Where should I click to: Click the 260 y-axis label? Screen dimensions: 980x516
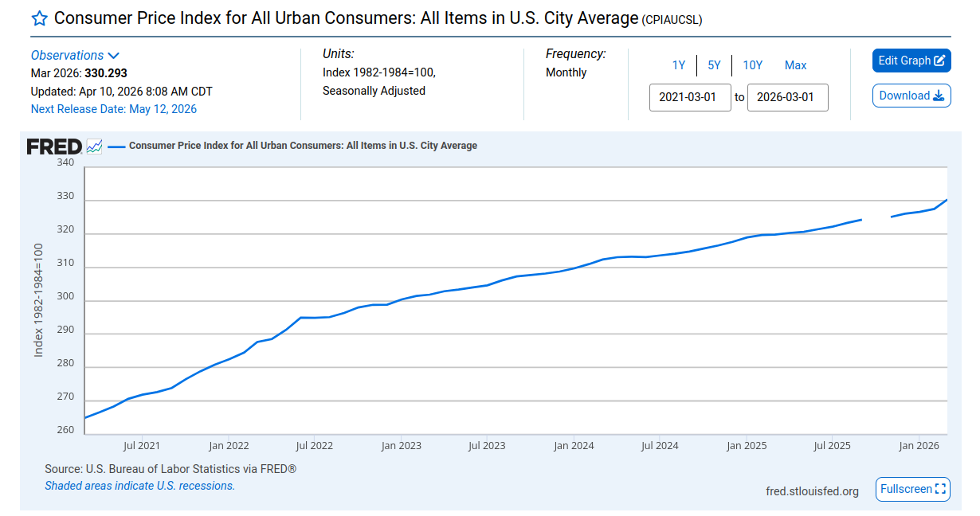pyautogui.click(x=65, y=430)
